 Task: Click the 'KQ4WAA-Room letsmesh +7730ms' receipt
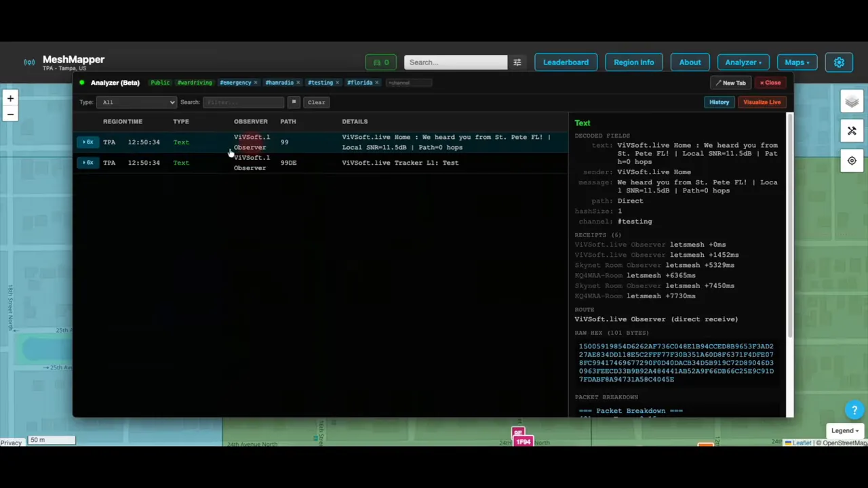tap(635, 296)
